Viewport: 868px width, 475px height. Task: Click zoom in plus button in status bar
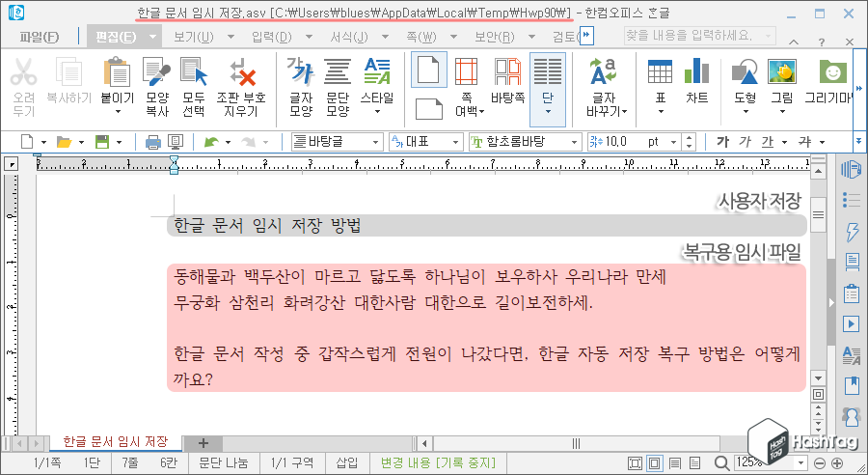click(837, 462)
